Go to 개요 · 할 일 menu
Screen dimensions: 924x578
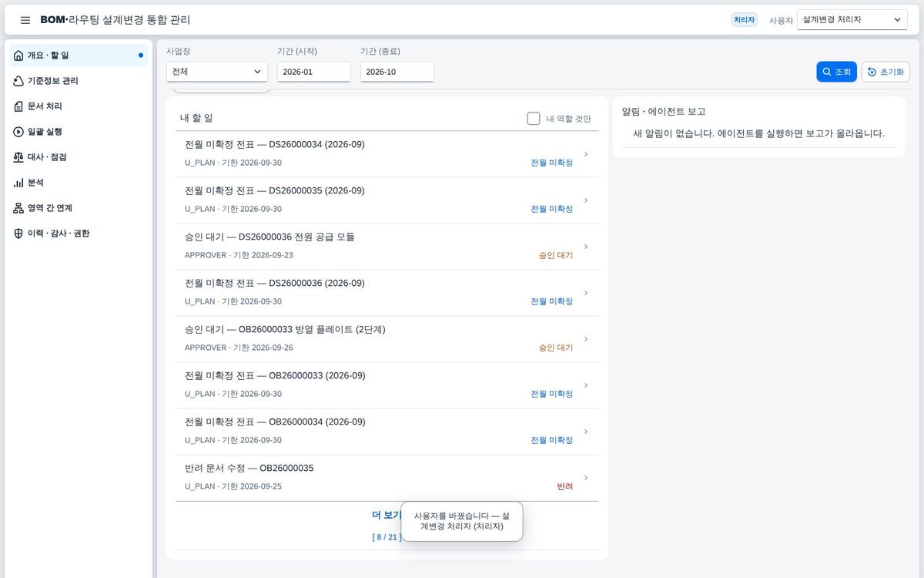[79, 55]
